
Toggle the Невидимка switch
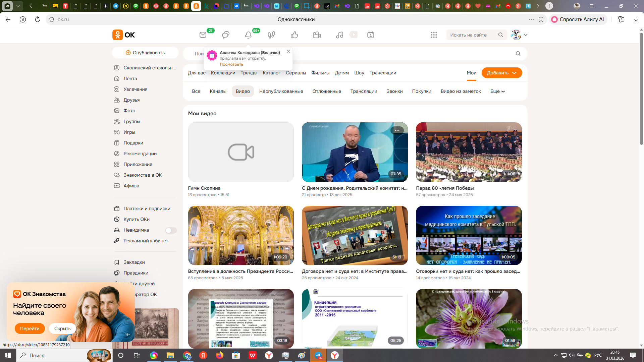pyautogui.click(x=171, y=230)
